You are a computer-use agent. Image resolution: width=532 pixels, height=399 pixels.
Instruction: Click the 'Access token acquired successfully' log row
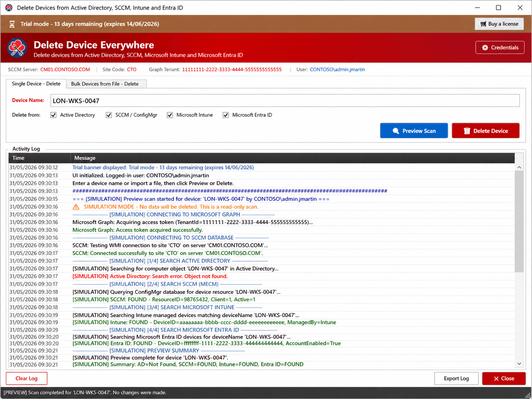[x=262, y=230]
